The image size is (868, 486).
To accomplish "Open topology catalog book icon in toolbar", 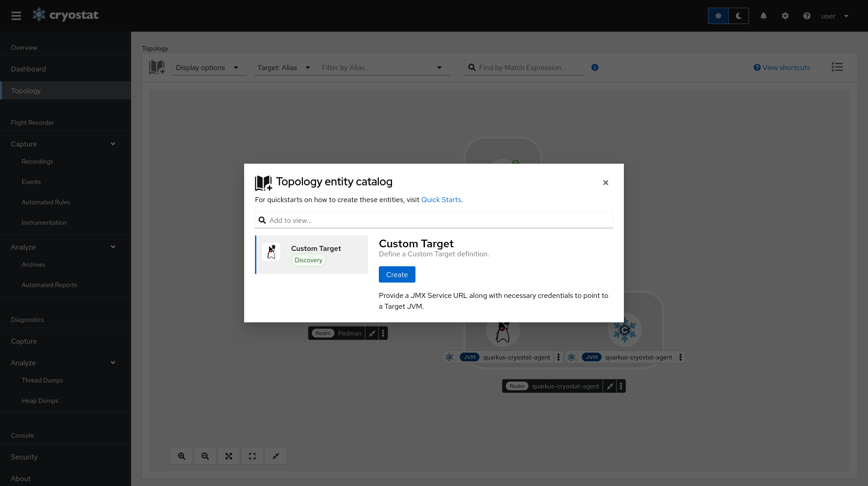I will click(x=157, y=67).
